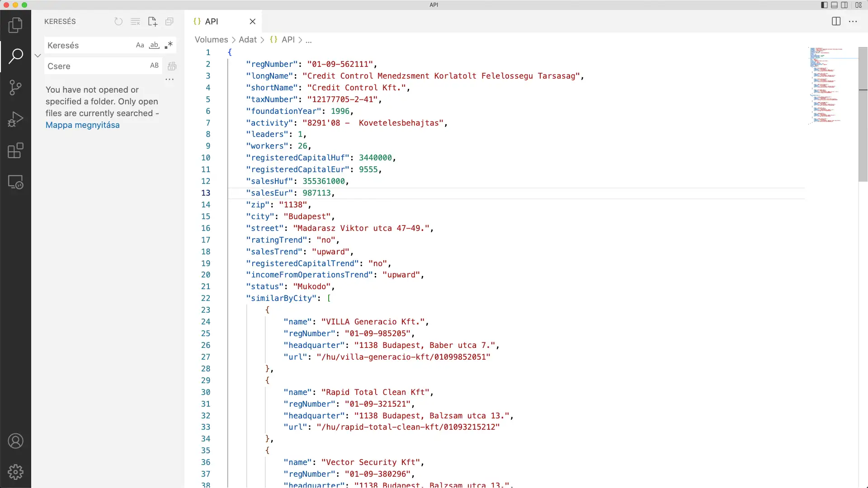Viewport: 868px width, 488px height.
Task: Enable regular expression search
Action: 169,45
